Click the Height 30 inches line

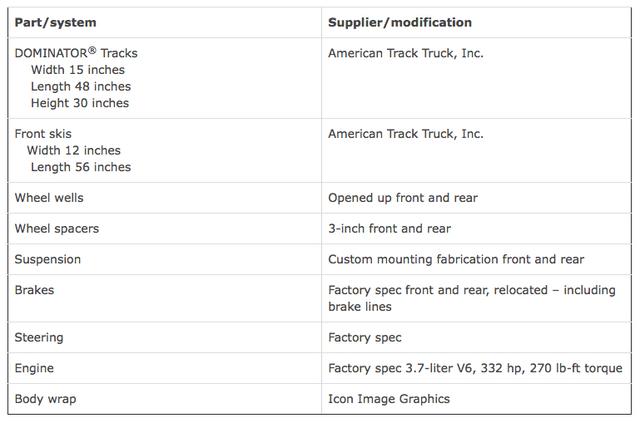[80, 103]
